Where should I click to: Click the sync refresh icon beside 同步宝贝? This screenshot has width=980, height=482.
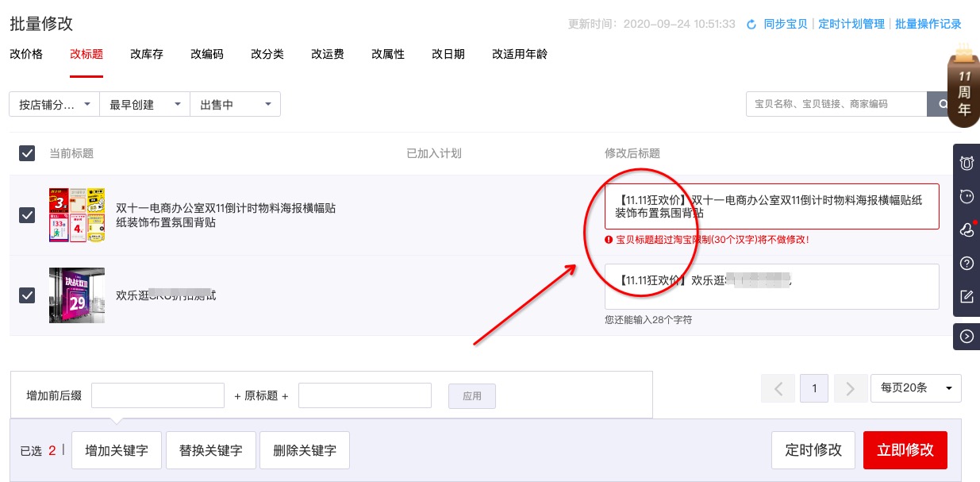pyautogui.click(x=751, y=25)
